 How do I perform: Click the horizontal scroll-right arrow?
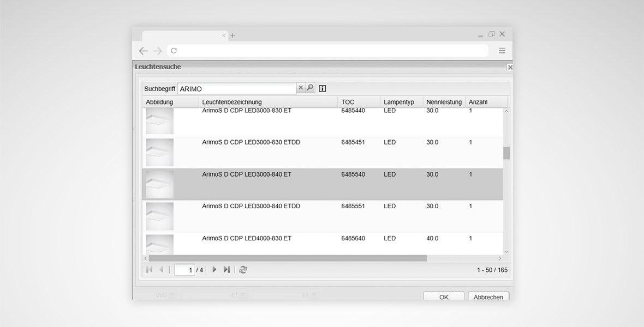coord(500,258)
